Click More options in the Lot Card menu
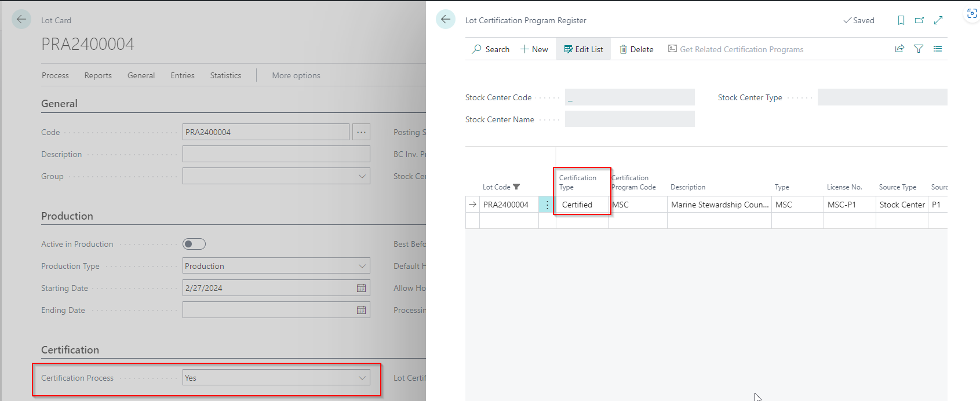 click(296, 75)
